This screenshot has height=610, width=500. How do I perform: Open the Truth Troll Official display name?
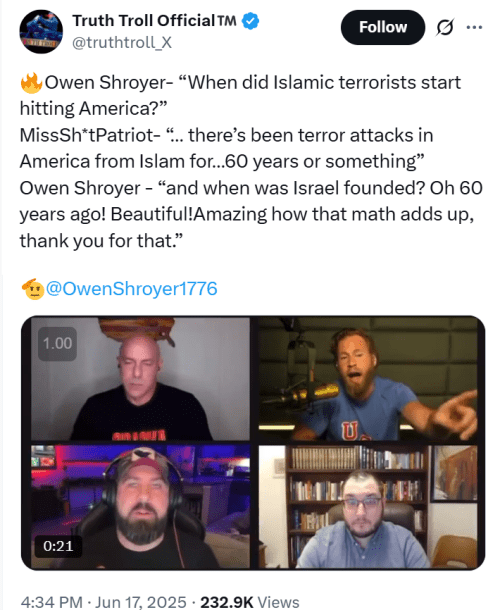point(154,21)
